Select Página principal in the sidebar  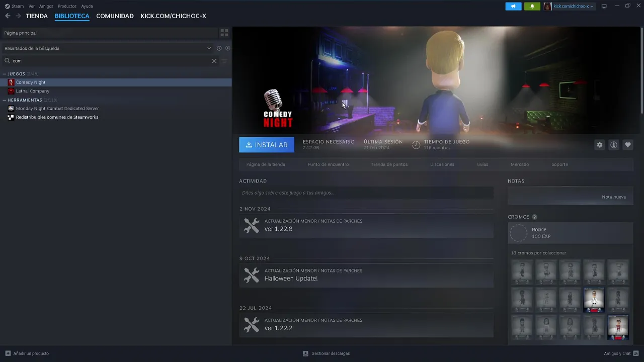click(x=109, y=33)
